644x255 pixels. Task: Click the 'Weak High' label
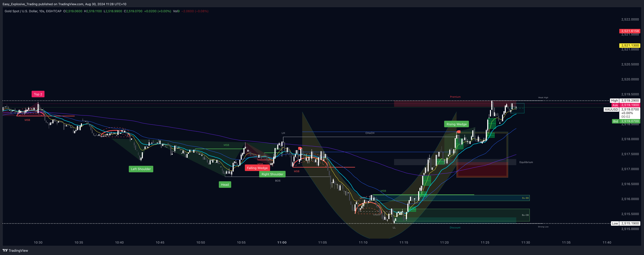543,98
